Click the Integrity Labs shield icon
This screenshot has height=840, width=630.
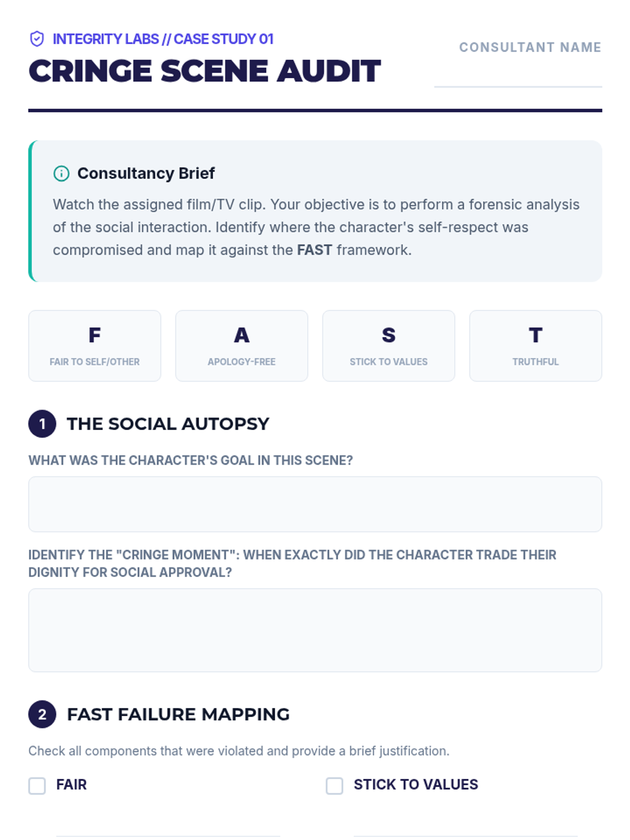pos(37,39)
